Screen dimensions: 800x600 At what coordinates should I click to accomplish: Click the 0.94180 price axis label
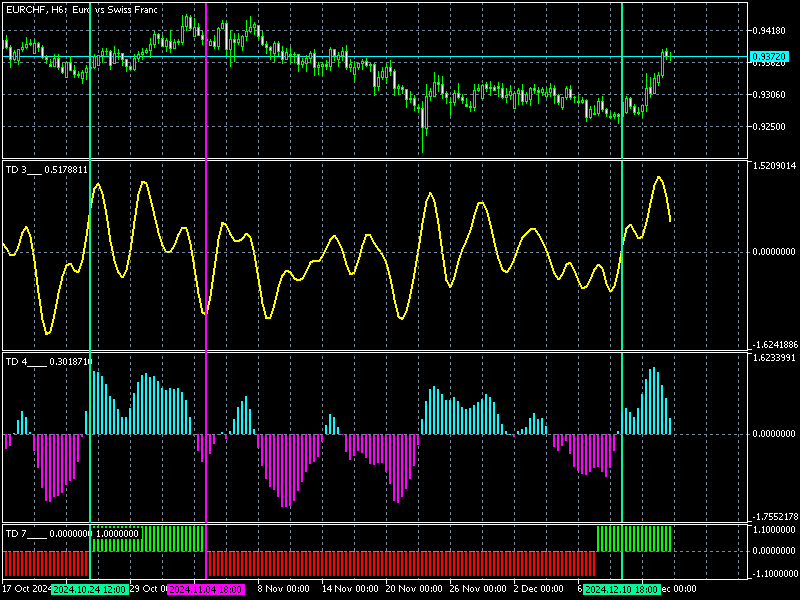pos(769,31)
